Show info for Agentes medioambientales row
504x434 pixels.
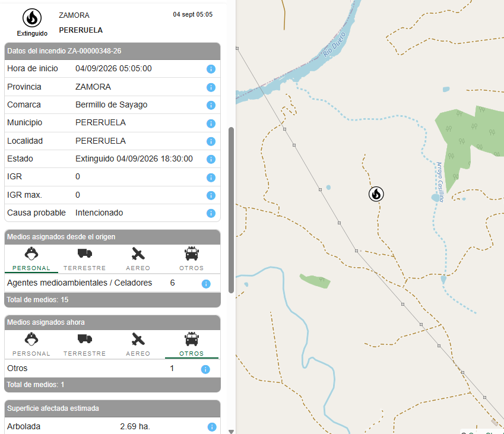(x=206, y=284)
